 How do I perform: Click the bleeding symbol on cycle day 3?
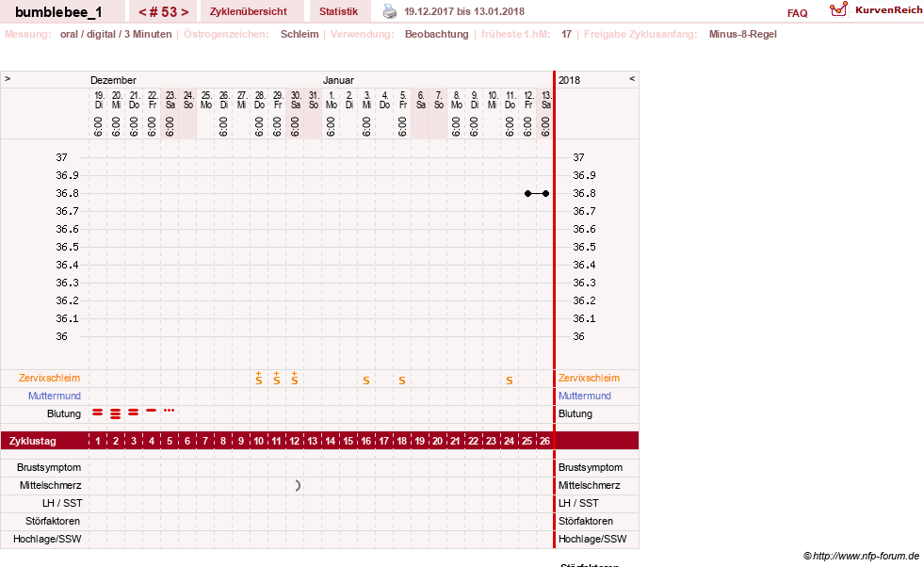(x=133, y=413)
